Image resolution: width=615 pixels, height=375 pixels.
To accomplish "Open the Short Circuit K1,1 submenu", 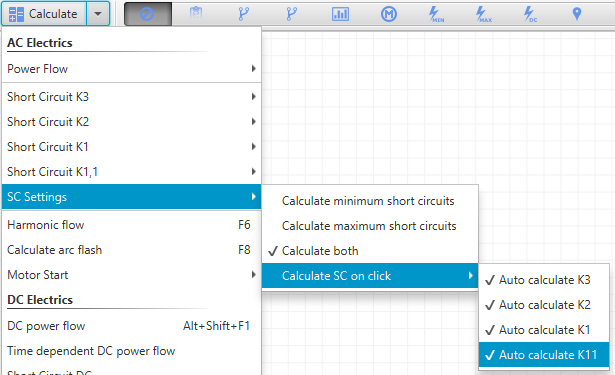I will point(131,171).
